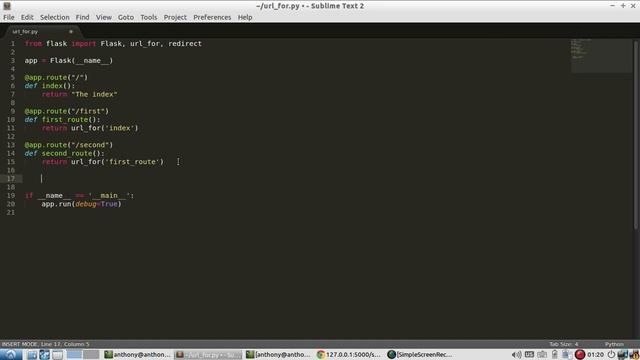Image resolution: width=640 pixels, height=360 pixels.
Task: Click the Sublime Text window icon in title bar
Action: pos(7,6)
